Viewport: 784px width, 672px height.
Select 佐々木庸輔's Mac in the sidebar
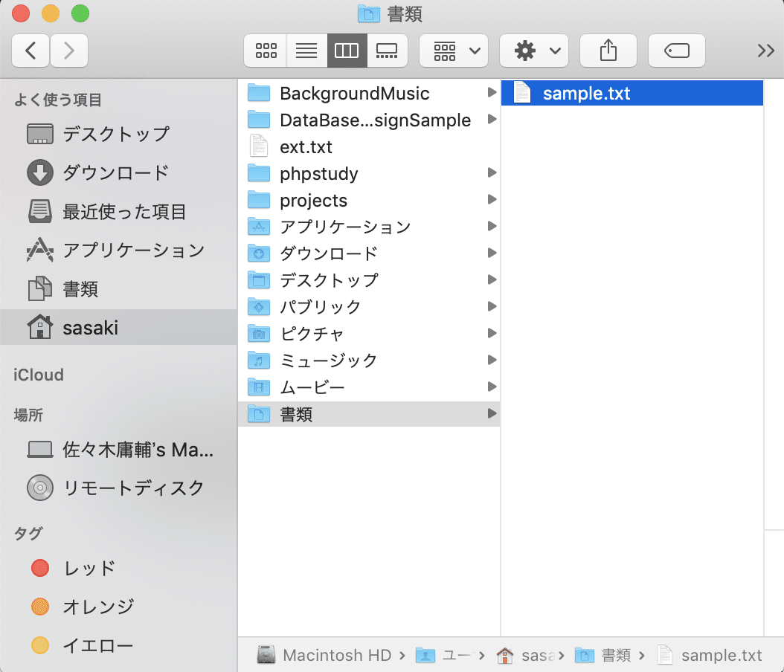pos(118,450)
